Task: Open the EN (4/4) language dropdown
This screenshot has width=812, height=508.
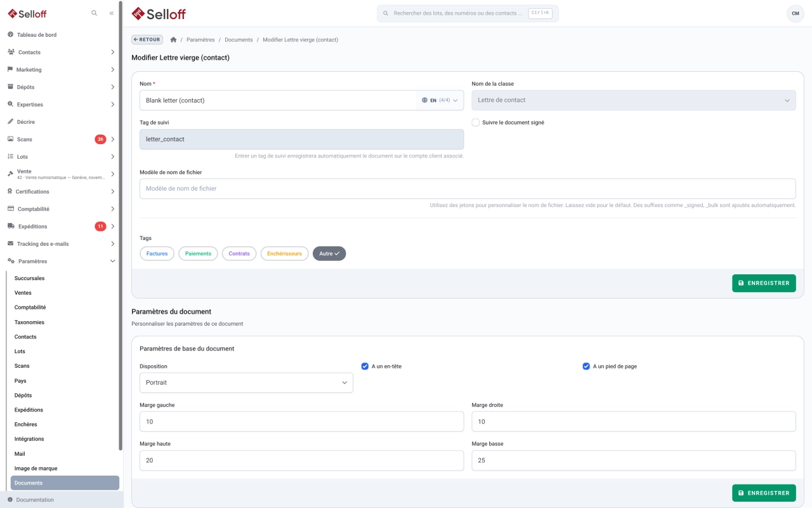Action: coord(440,100)
